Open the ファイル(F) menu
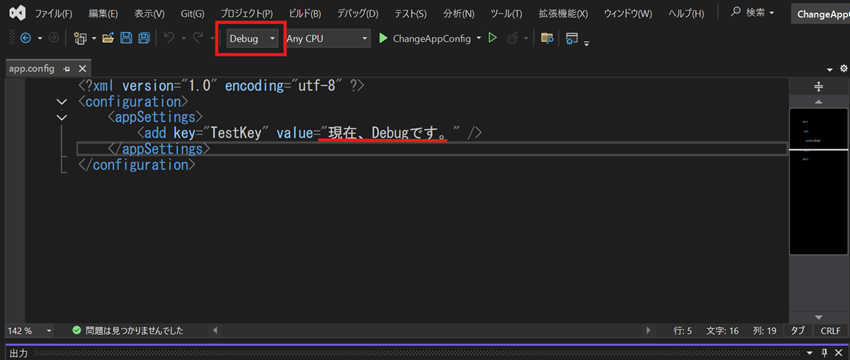Screen dimensions: 850x360 (x=53, y=14)
